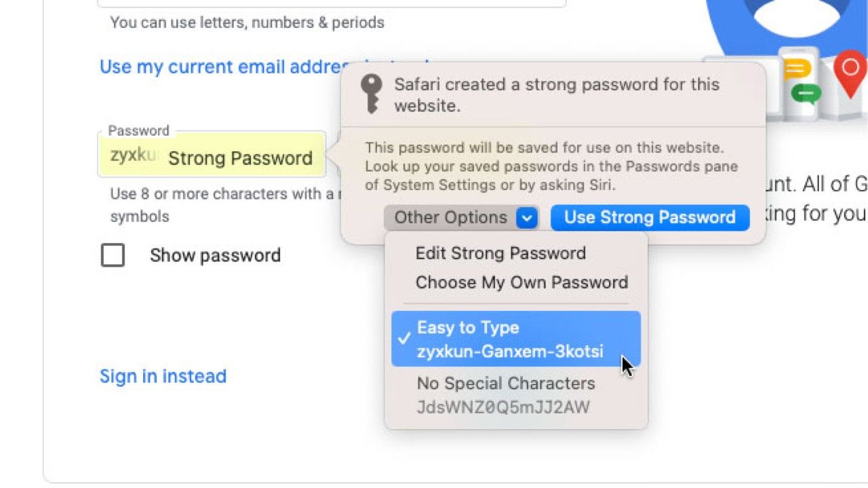The width and height of the screenshot is (868, 488).
Task: Click the Show password label text
Action: (x=215, y=255)
